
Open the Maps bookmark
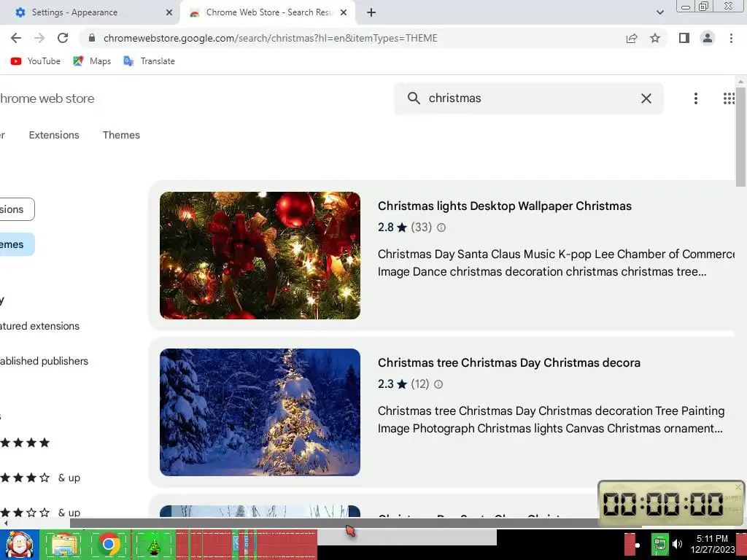[x=92, y=61]
